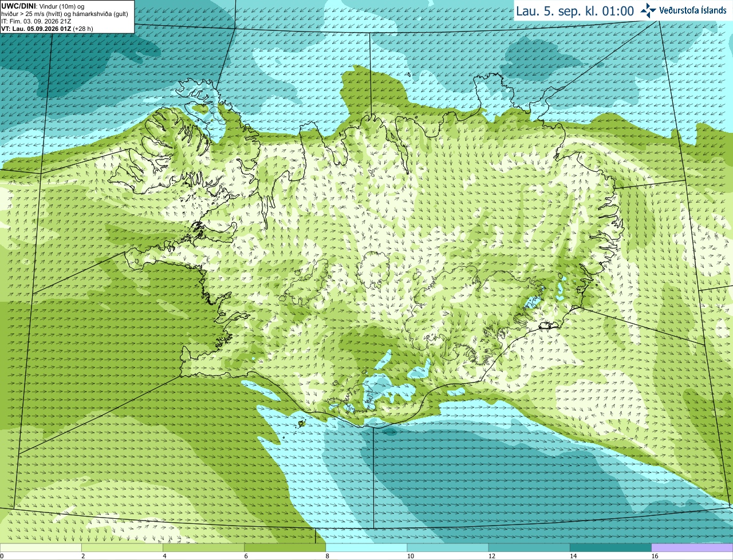
Task: Select the Lau. 5. sep. kl. 01:00 timestamp
Action: [575, 11]
